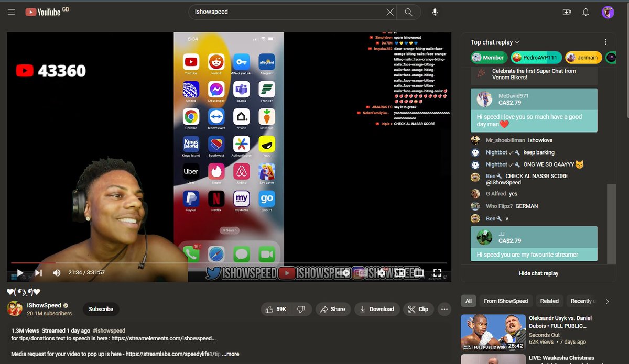
Task: Open McDavid971 CA$2.79 super chat
Action: 534,110
